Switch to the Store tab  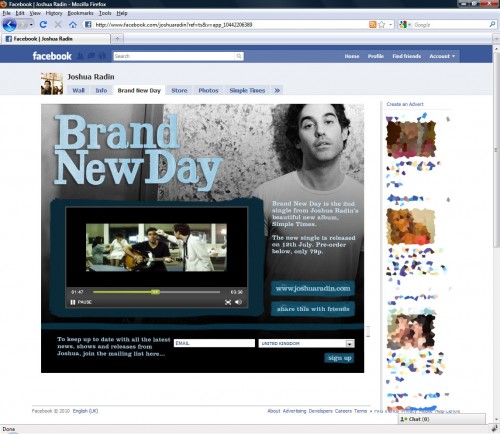[x=179, y=90]
